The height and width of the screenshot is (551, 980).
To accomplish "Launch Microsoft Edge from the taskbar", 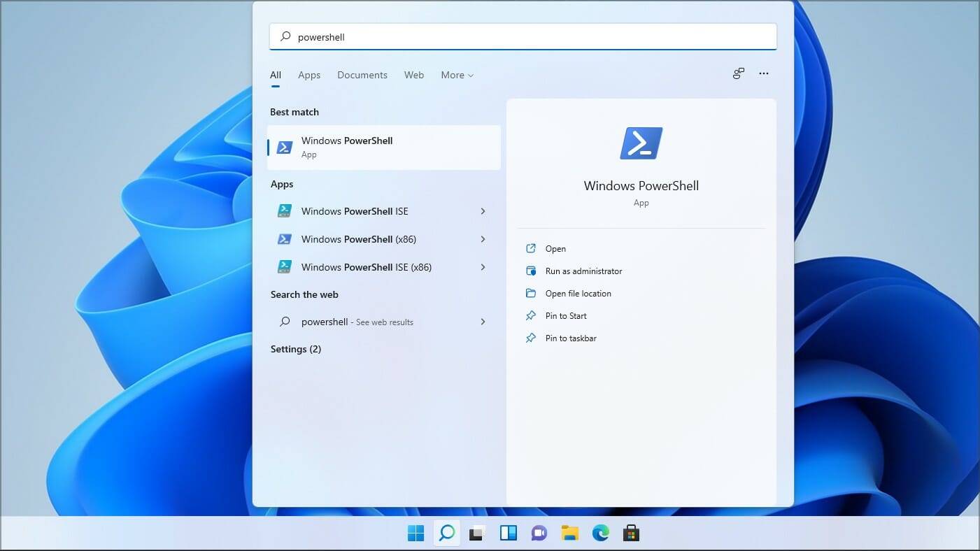I will pos(600,534).
